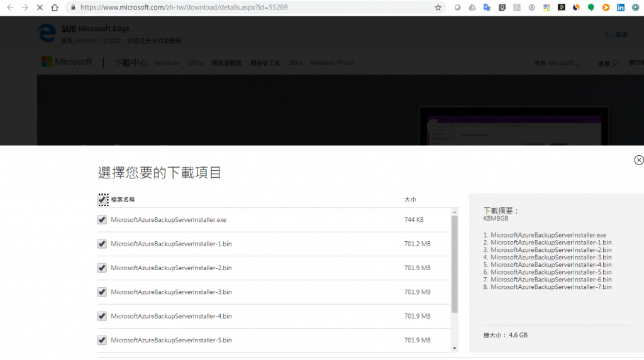The width and height of the screenshot is (644, 360).
Task: Stop loading the page with X button
Action: tap(40, 8)
